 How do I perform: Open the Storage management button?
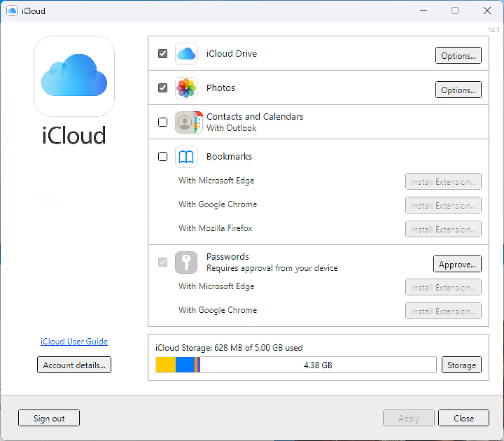point(461,365)
